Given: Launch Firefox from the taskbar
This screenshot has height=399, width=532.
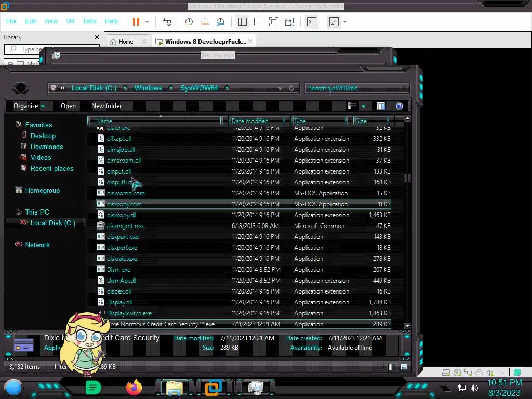Looking at the screenshot, I should click(x=134, y=388).
